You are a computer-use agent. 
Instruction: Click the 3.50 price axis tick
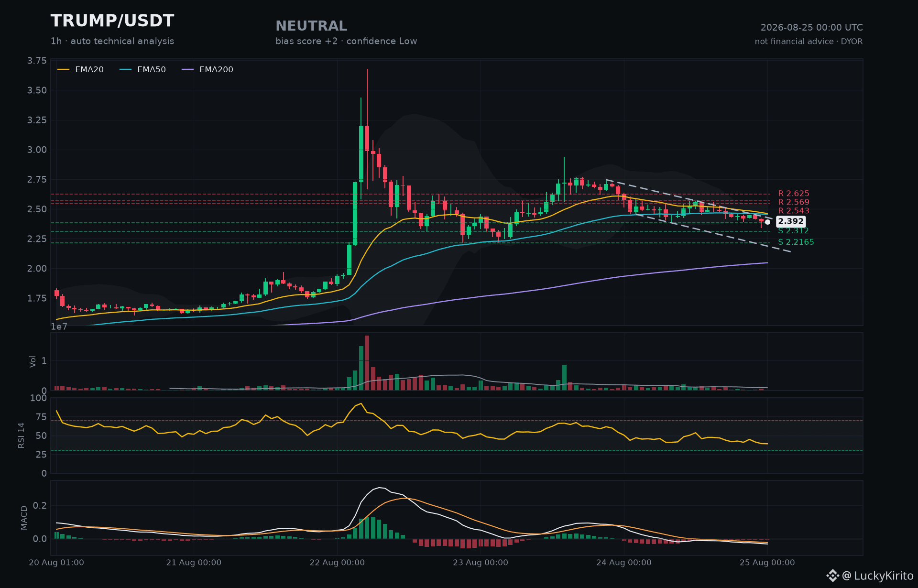click(x=37, y=90)
